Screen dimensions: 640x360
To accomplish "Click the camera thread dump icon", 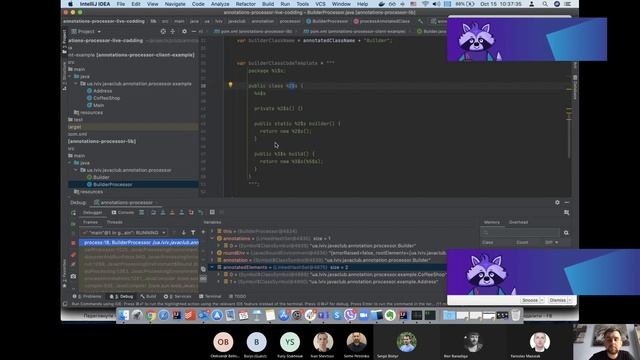I will pyautogui.click(x=73, y=276).
